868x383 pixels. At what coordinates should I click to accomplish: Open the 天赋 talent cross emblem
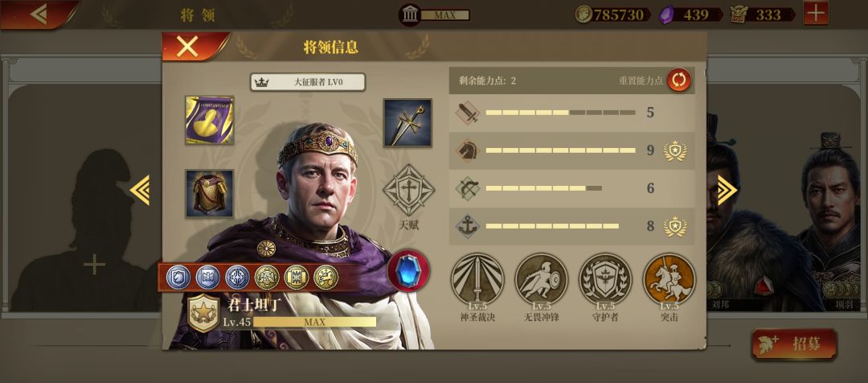(x=408, y=190)
